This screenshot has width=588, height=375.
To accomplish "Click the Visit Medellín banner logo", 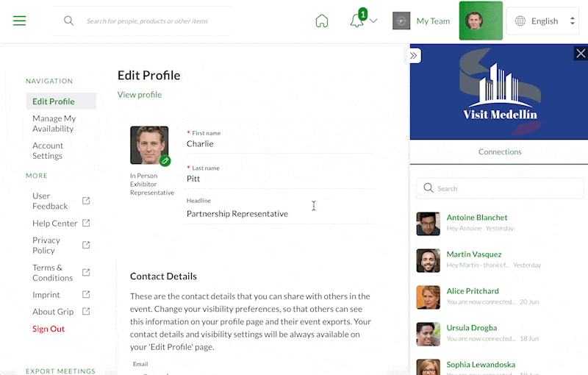I will [500, 92].
